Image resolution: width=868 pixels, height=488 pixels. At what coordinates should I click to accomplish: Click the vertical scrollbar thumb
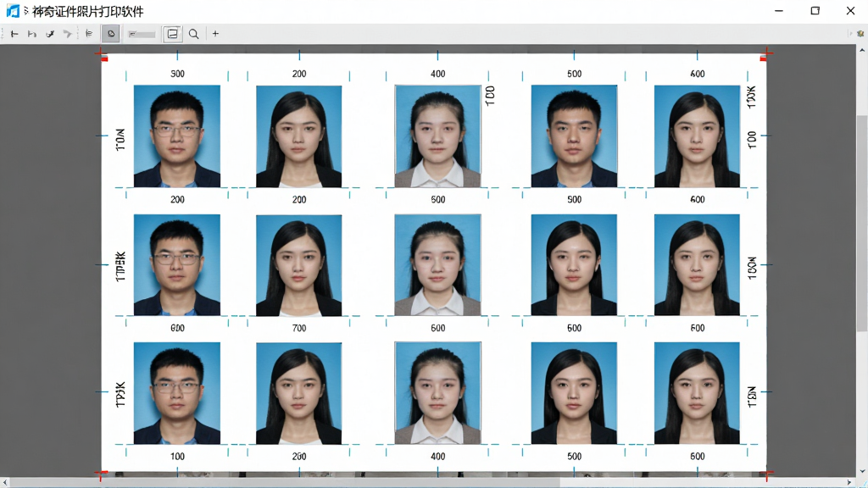click(x=862, y=224)
